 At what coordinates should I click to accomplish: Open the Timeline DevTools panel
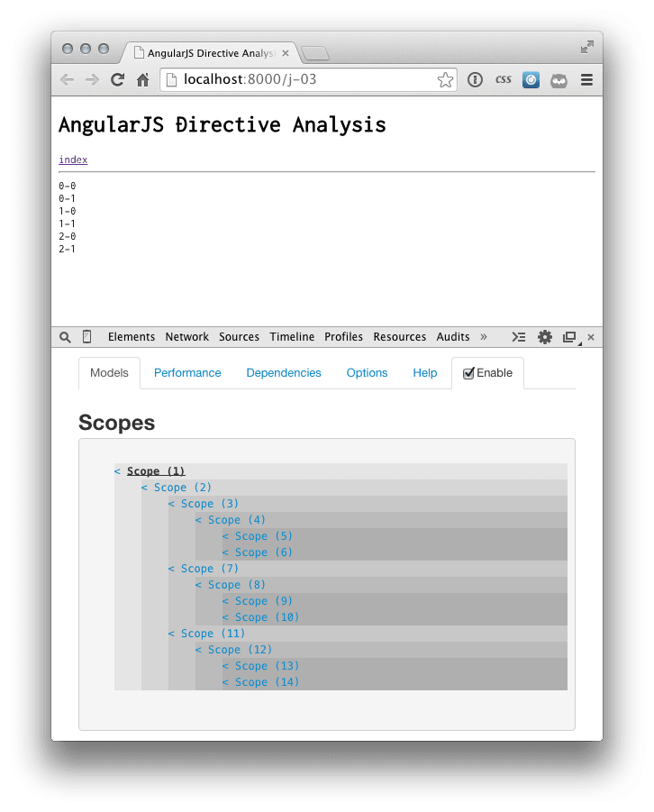pos(292,337)
